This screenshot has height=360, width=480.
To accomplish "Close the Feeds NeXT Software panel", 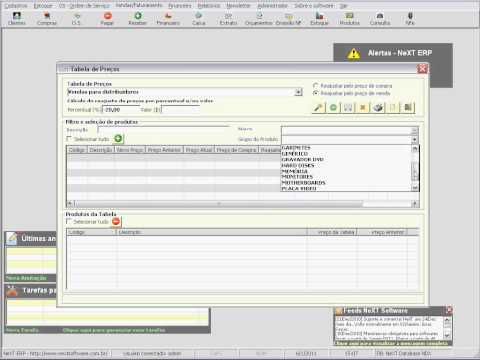I will pyautogui.click(x=449, y=310).
